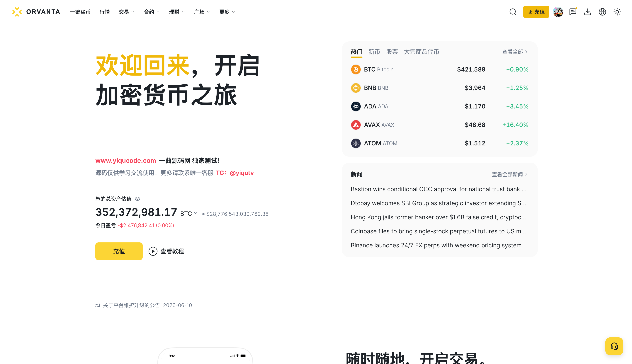The width and height of the screenshot is (632, 364).
Task: Click the ORVANTA logo
Action: coord(36,12)
